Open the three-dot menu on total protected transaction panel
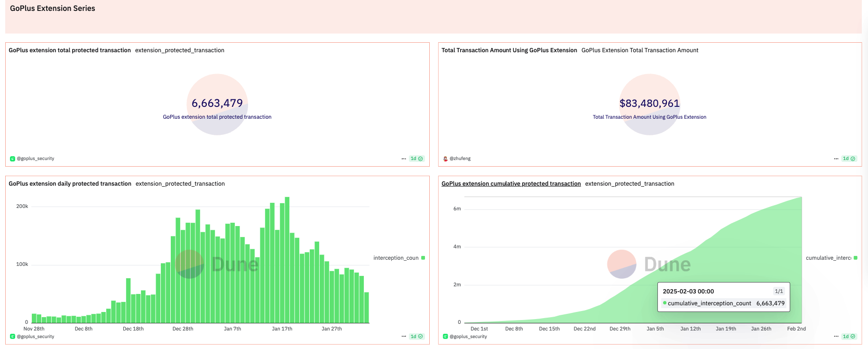The height and width of the screenshot is (349, 868). (404, 159)
